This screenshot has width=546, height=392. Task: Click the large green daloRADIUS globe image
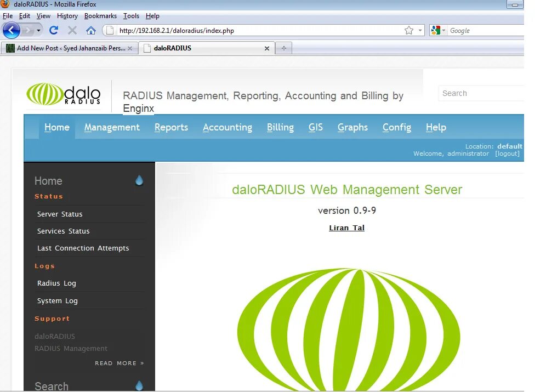349,329
